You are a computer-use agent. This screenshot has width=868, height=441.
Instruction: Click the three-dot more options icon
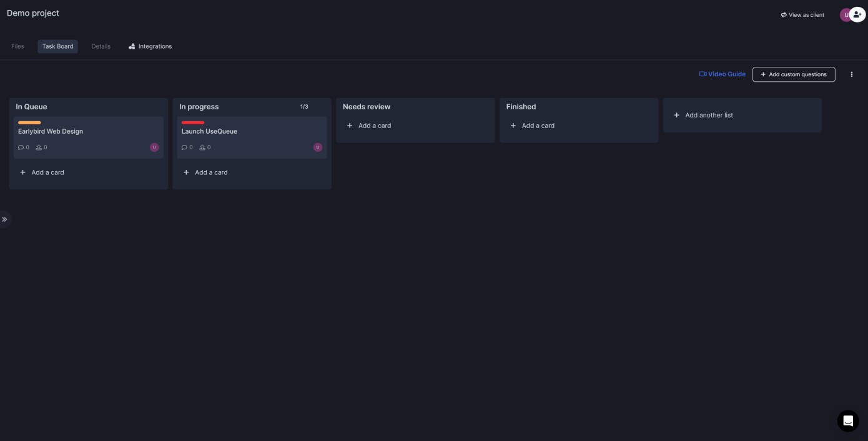(851, 74)
